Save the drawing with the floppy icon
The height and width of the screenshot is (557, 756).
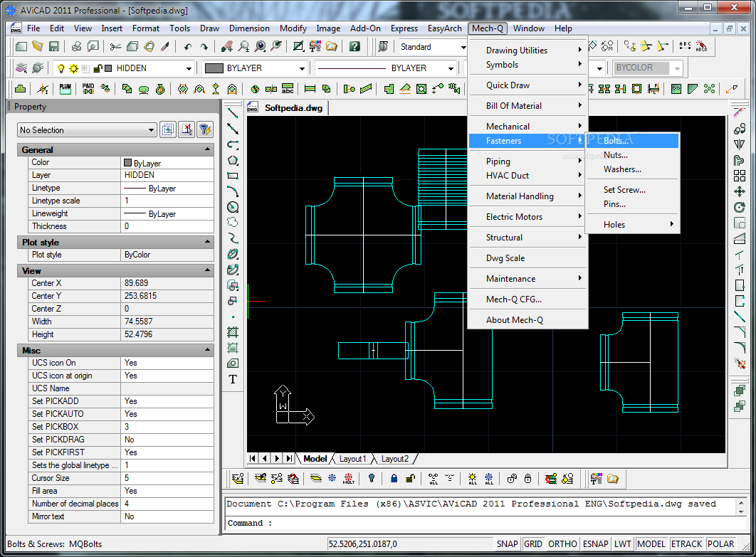pos(53,47)
